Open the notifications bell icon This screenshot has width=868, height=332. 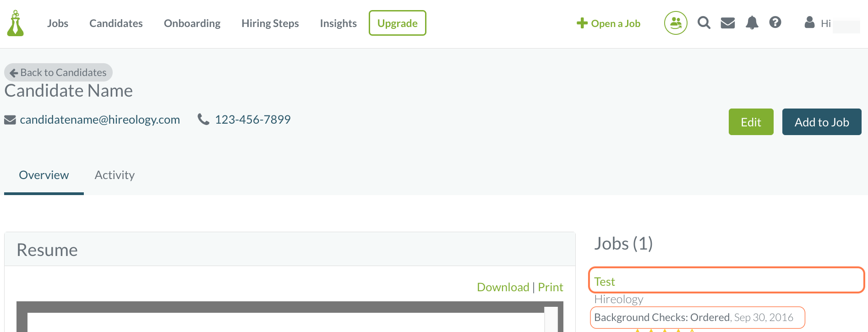[x=752, y=23]
